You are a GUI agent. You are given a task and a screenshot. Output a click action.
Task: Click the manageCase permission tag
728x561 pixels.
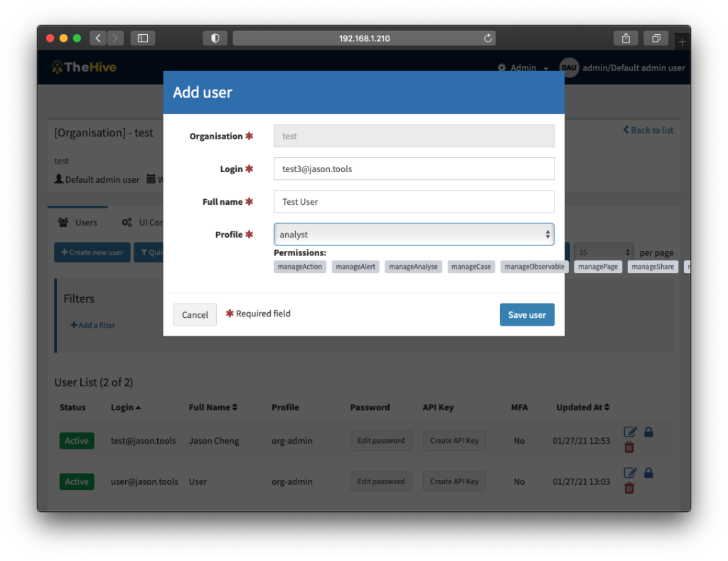[x=471, y=267]
